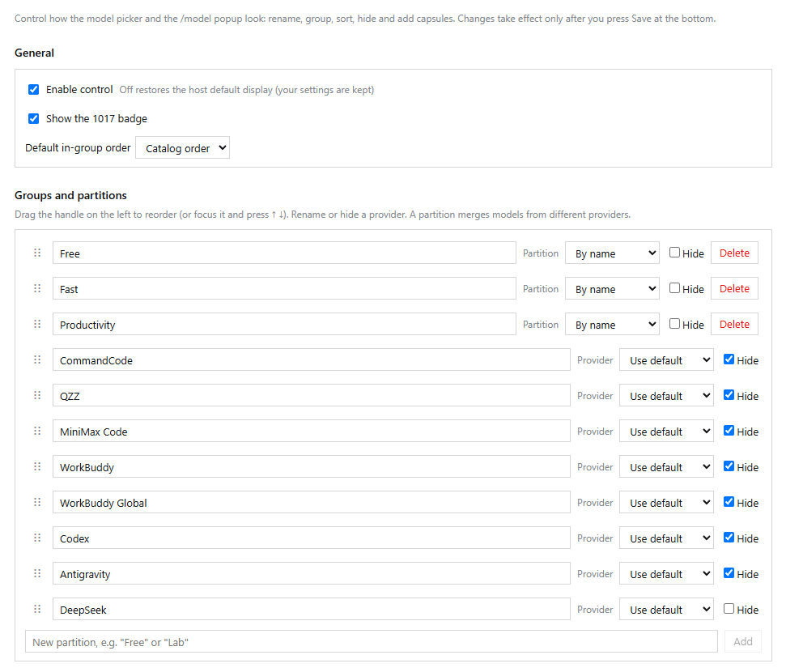Uncheck Hide for WorkBuddy Global provider
The image size is (786, 672).
(x=729, y=501)
